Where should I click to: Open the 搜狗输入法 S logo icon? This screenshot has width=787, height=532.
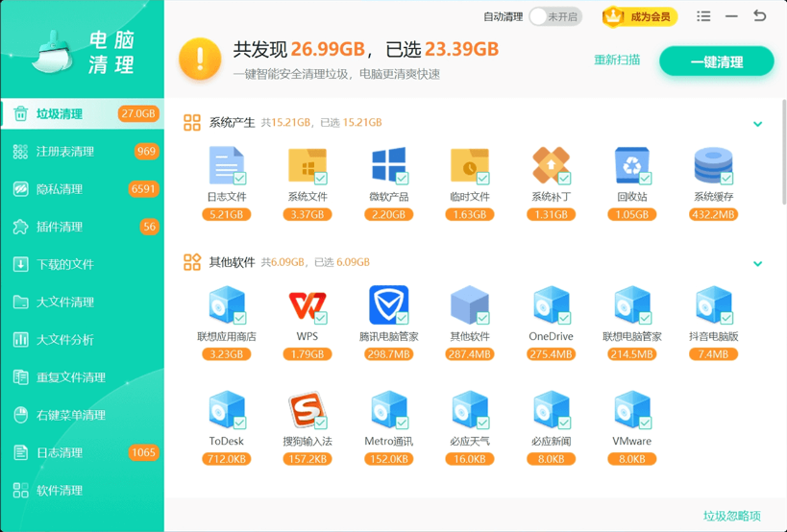307,410
